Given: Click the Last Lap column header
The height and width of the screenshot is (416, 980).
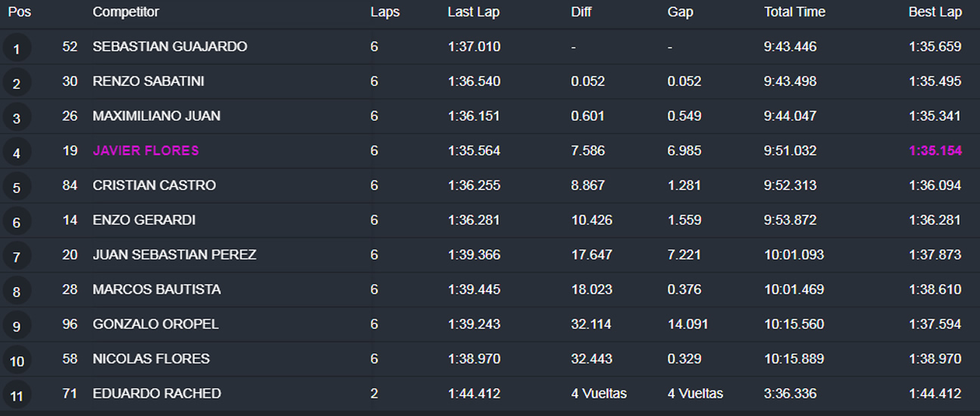Looking at the screenshot, I should click(x=473, y=12).
